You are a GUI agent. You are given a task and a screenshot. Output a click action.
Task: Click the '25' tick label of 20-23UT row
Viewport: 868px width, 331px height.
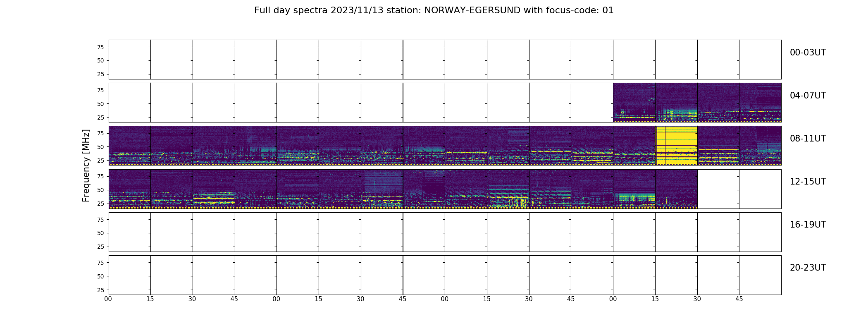[x=100, y=290]
